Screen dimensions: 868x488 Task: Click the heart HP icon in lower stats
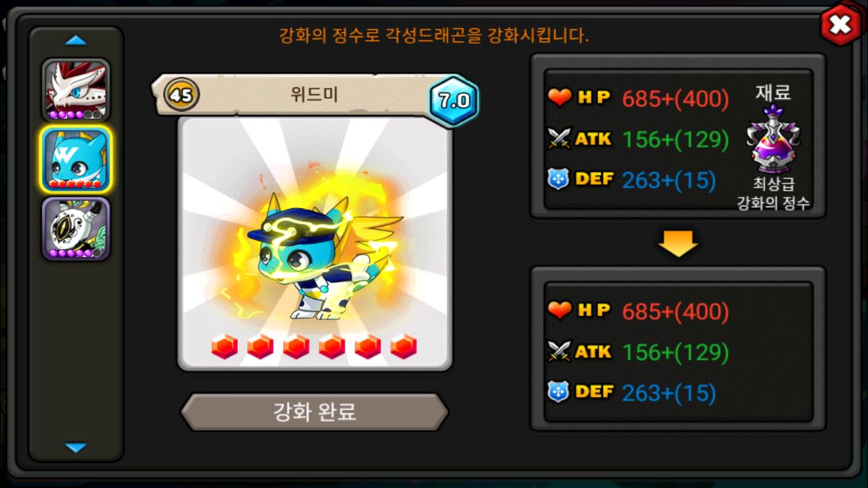point(560,311)
